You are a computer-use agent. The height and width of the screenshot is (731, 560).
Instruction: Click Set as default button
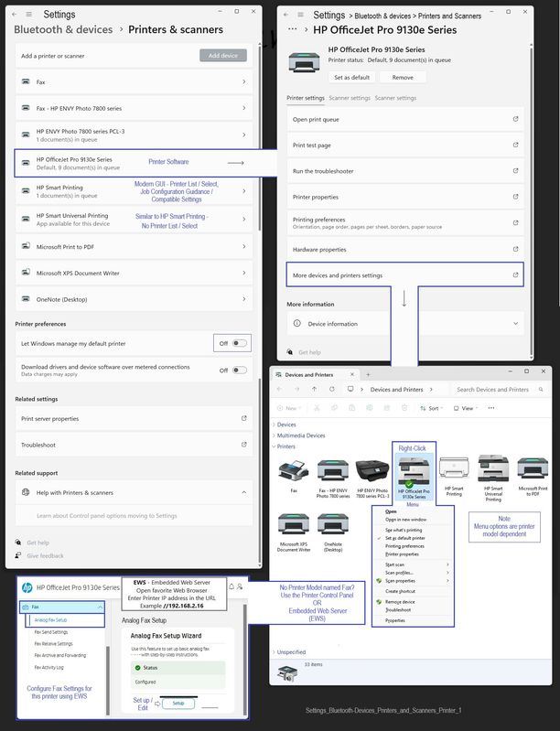point(351,78)
